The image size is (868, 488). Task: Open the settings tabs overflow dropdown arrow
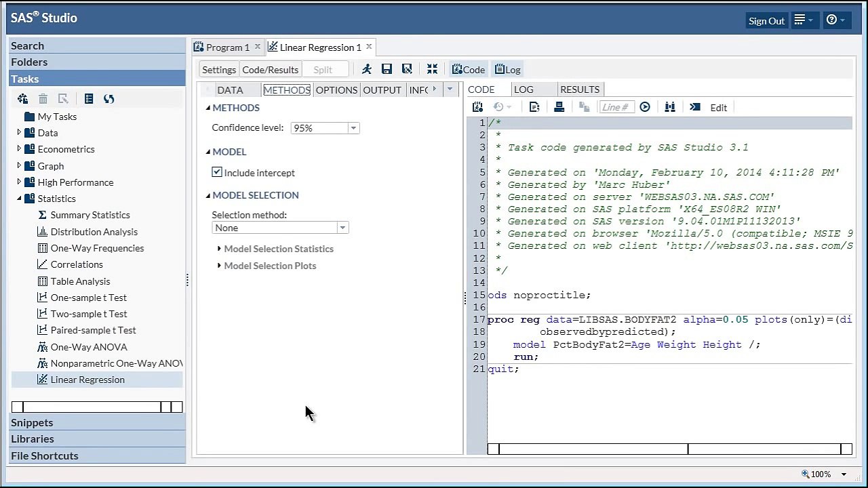(450, 89)
